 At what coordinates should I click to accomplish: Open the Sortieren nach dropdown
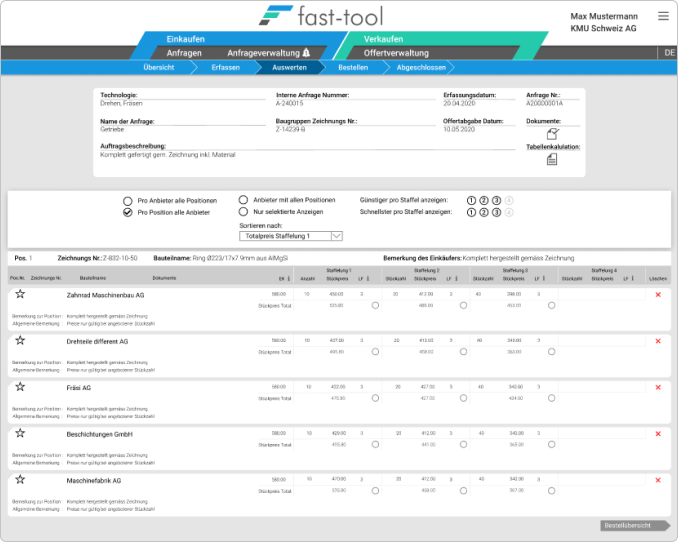(x=291, y=236)
